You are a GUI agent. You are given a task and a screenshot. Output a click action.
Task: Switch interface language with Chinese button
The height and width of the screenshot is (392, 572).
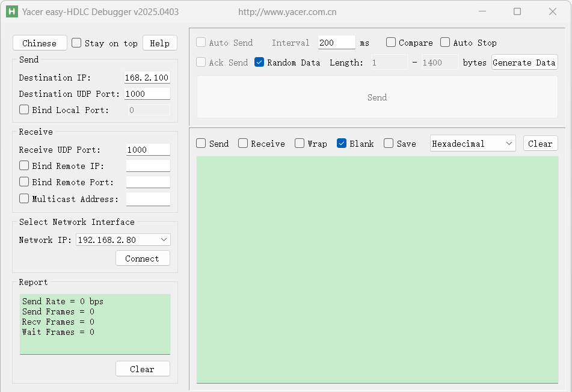click(40, 43)
